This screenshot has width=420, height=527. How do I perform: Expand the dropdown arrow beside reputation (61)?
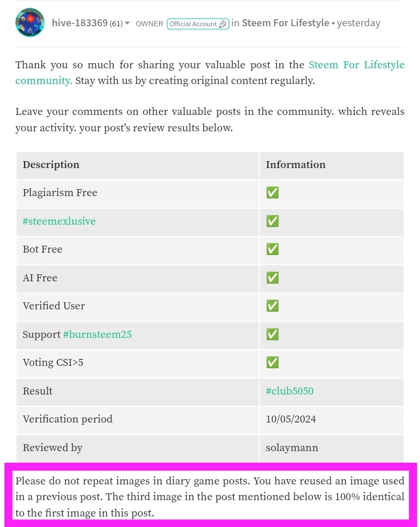127,23
